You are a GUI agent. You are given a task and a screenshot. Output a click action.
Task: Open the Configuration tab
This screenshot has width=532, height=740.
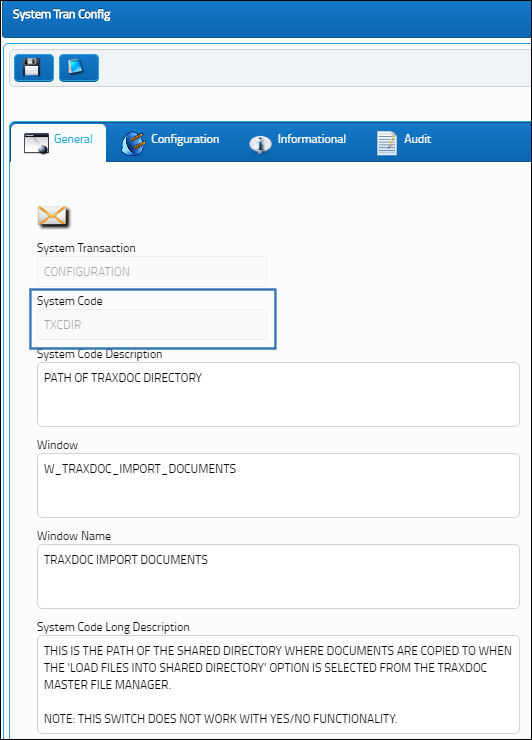tap(170, 142)
